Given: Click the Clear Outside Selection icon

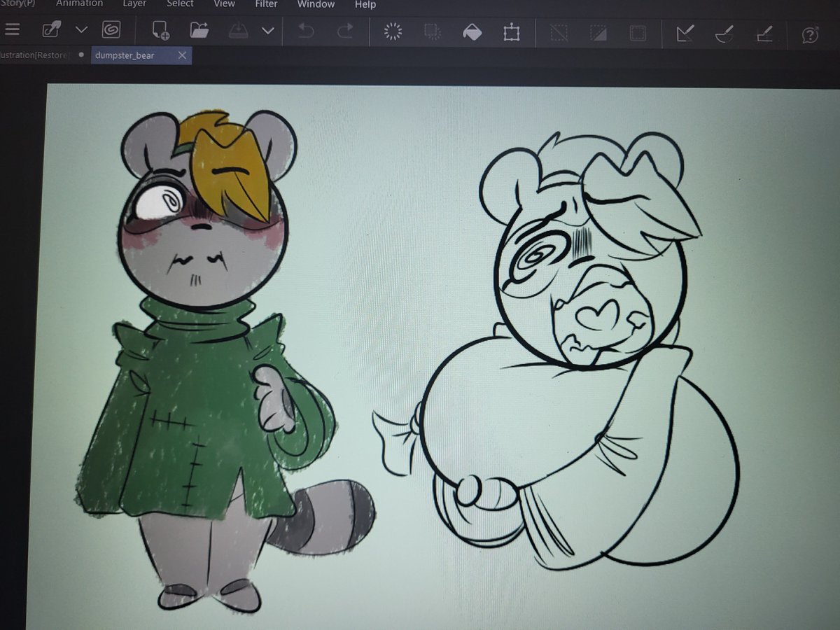Looking at the screenshot, I should (x=432, y=31).
